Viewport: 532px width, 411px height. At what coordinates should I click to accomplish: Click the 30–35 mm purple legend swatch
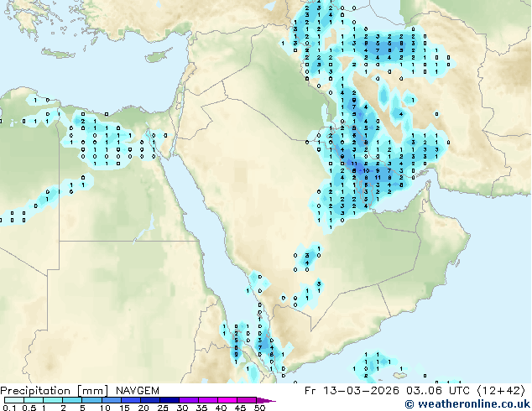[x=188, y=400]
